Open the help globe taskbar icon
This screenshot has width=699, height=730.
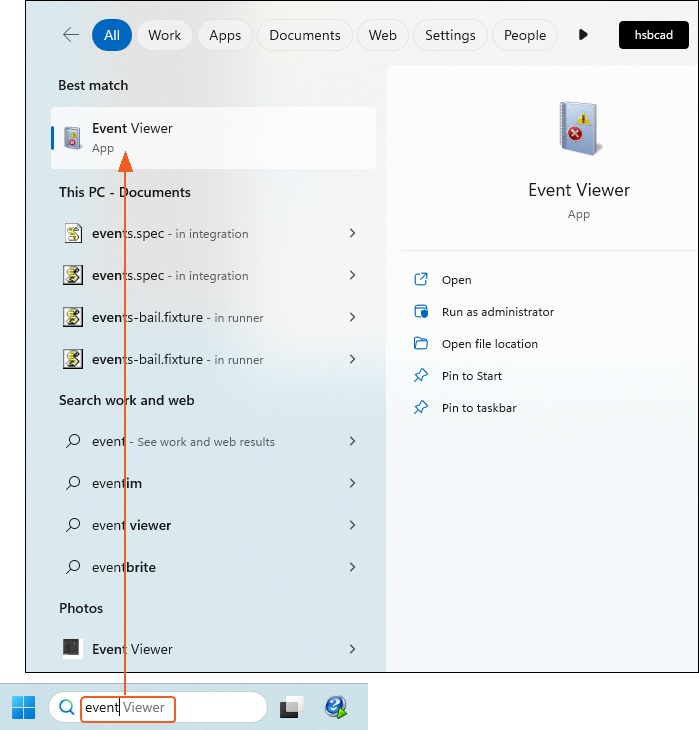coord(336,707)
